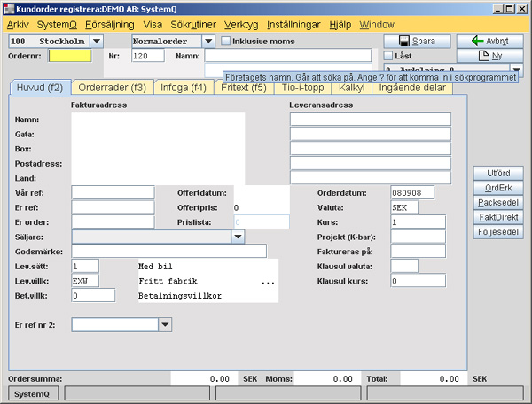Click the Lev.sätt field
Viewport: 532px width, 404px height.
point(85,266)
